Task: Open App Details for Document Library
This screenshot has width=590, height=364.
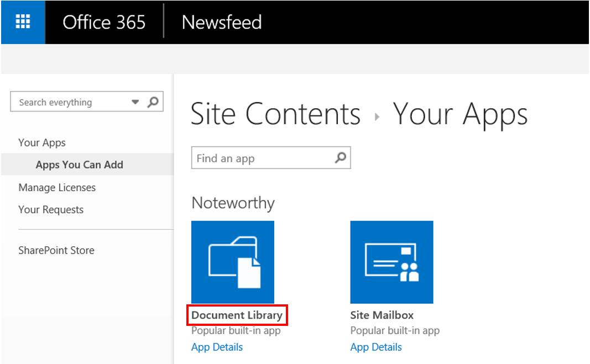Action: pyautogui.click(x=217, y=347)
